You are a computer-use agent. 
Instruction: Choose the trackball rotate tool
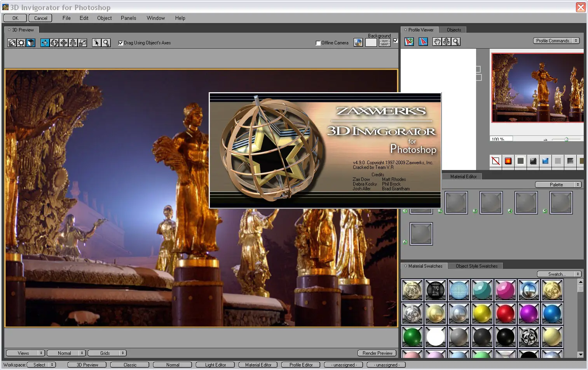coord(54,43)
